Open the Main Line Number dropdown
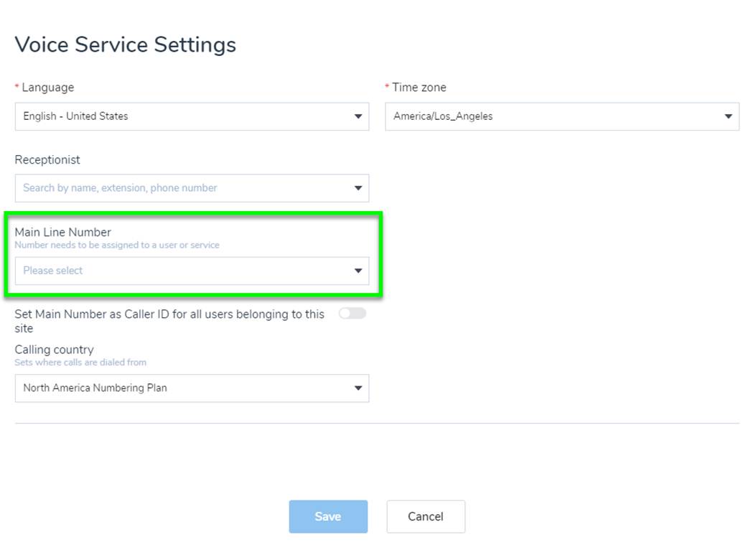The image size is (753, 560). (192, 271)
